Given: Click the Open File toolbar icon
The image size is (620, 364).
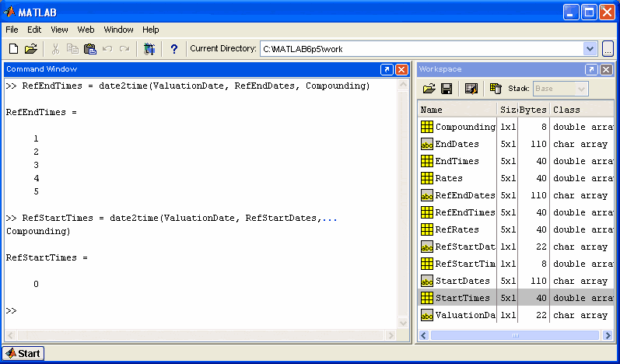Looking at the screenshot, I should click(30, 49).
